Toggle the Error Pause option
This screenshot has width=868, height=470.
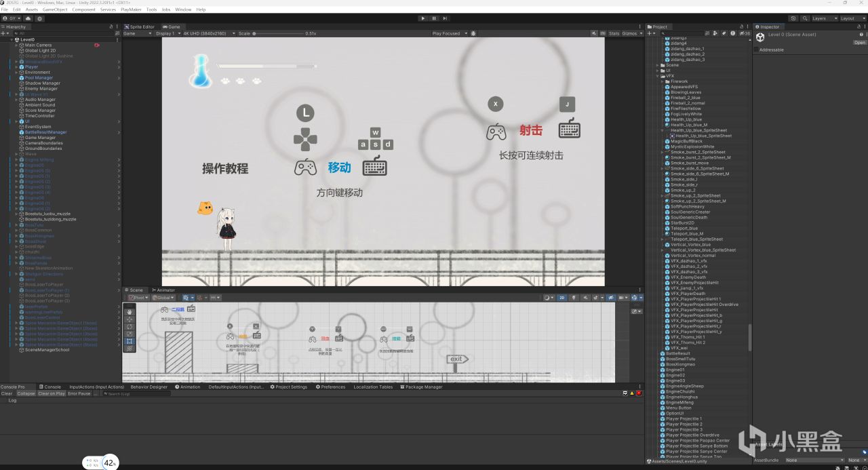coord(79,393)
